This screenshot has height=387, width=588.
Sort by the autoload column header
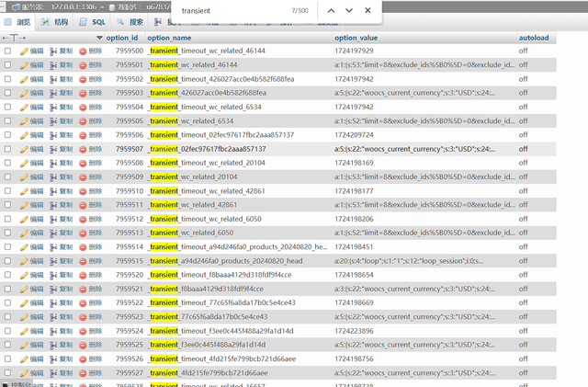[x=534, y=38]
